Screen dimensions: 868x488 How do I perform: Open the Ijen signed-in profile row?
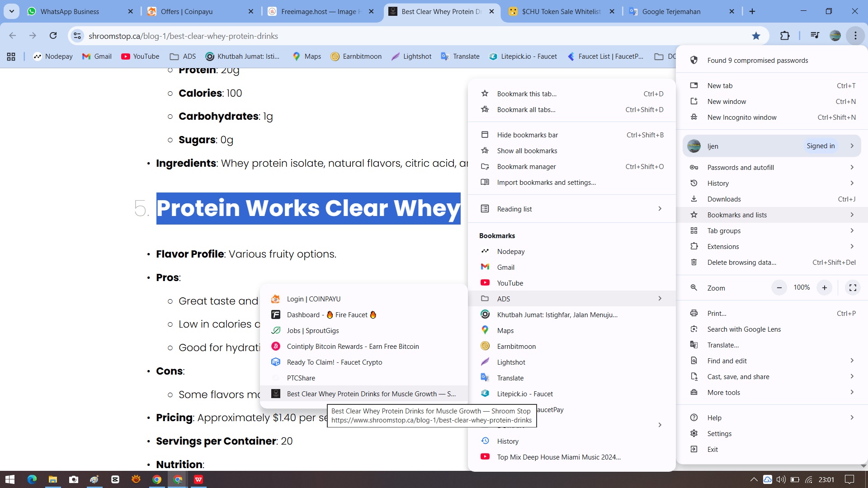(772, 146)
